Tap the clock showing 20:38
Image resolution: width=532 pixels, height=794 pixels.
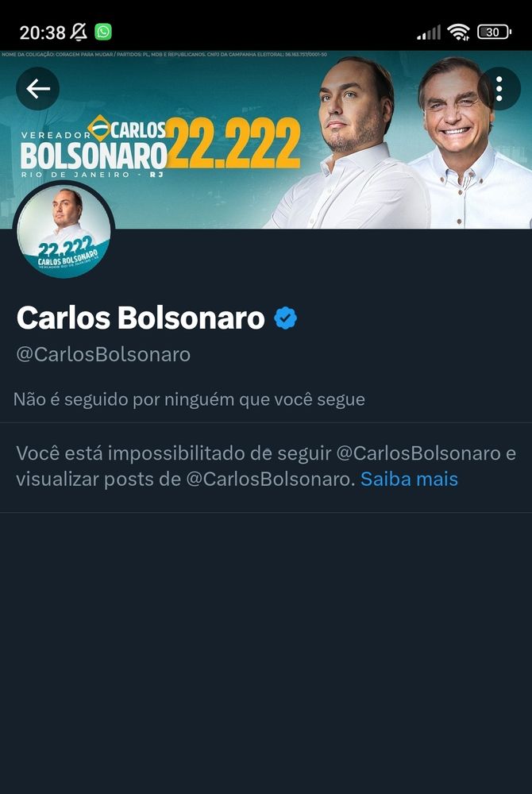point(43,33)
